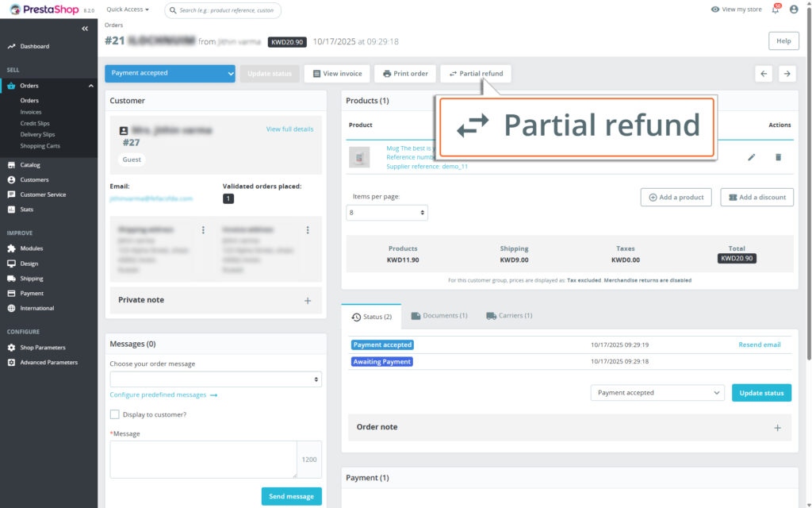The height and width of the screenshot is (508, 812).
Task: Click the trash icon to delete the product
Action: (x=778, y=157)
